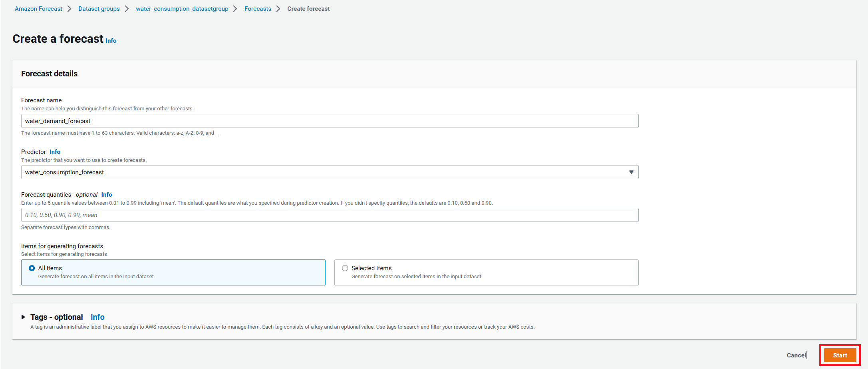Open the Predictor dropdown arrow
The height and width of the screenshot is (369, 868).
coord(631,172)
